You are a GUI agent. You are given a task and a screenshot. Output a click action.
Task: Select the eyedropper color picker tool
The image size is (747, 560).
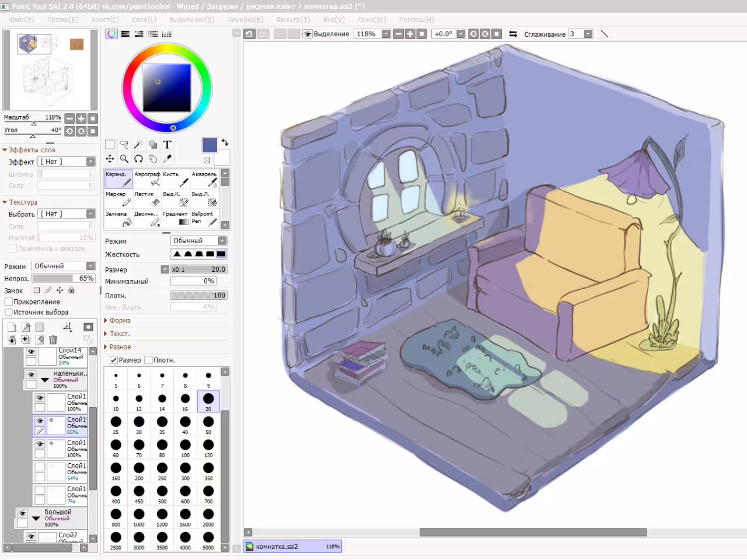167,159
